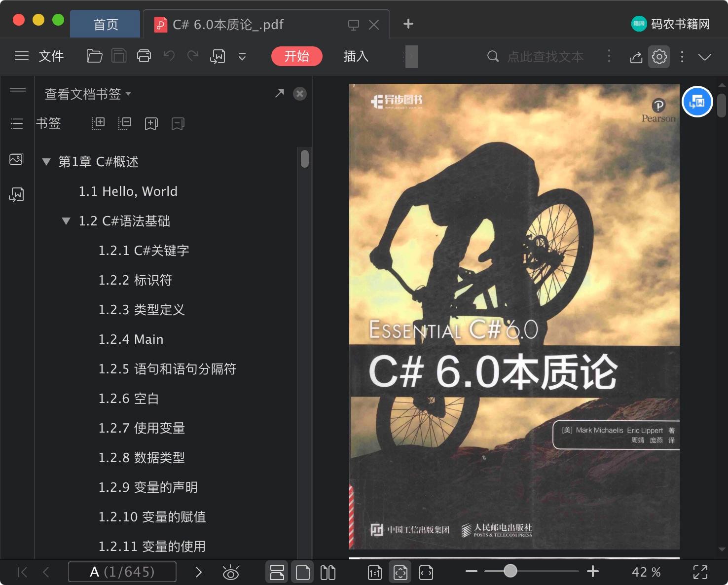
Task: Select two-page view mode
Action: 328,572
